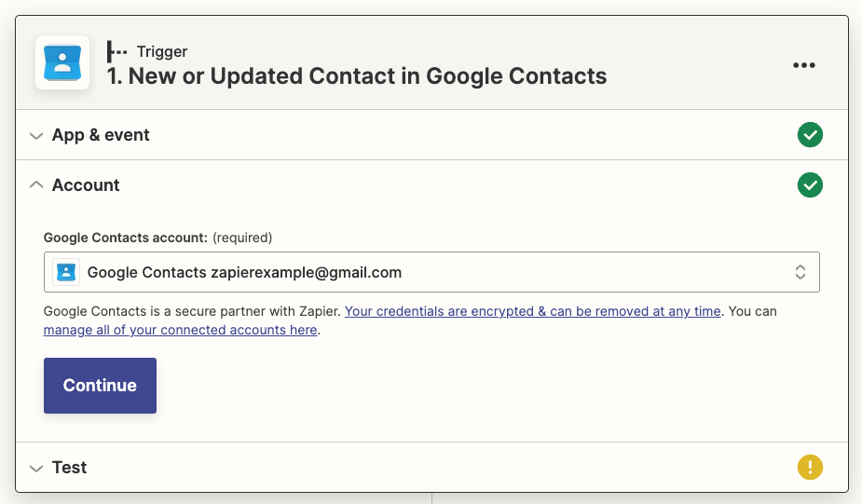
Task: Click the Trigger step icon beside Trigger label
Action: pos(117,51)
